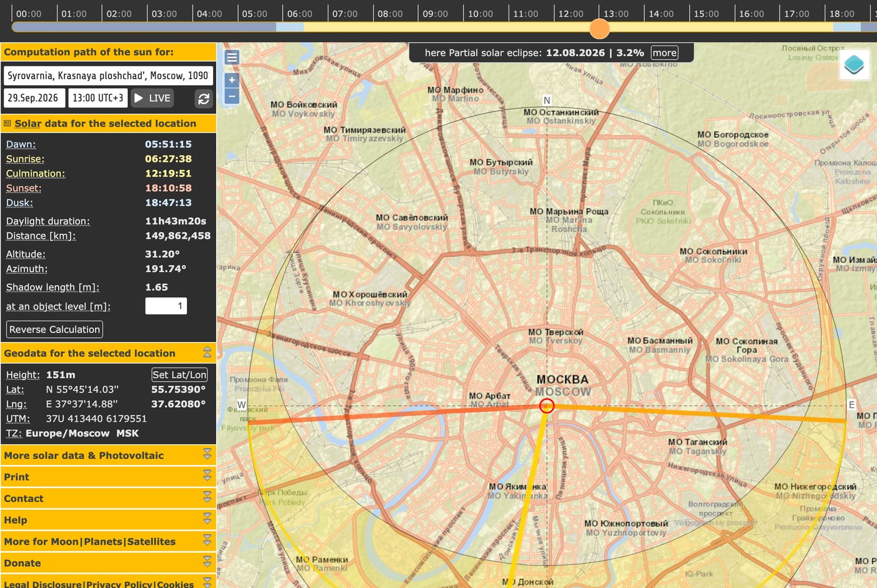Open the time field 13:00 UTC+3
Viewport: 877px width, 588px height.
(97, 98)
